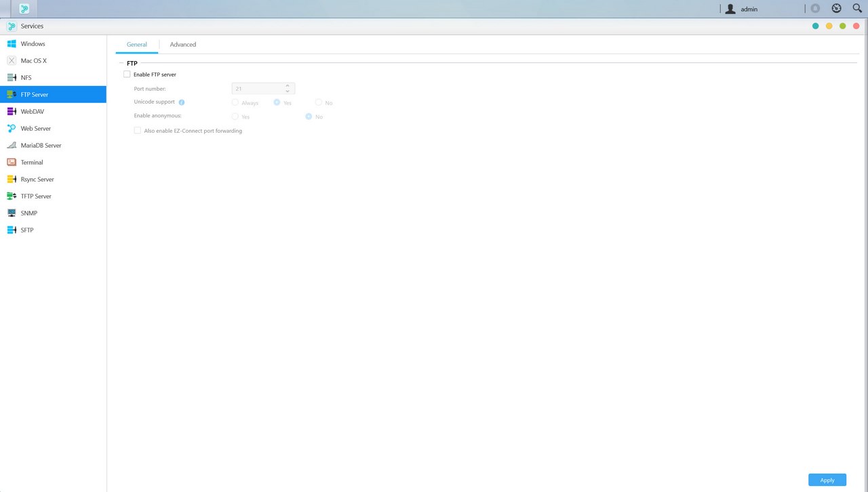Switch to the Advanced tab

(183, 45)
